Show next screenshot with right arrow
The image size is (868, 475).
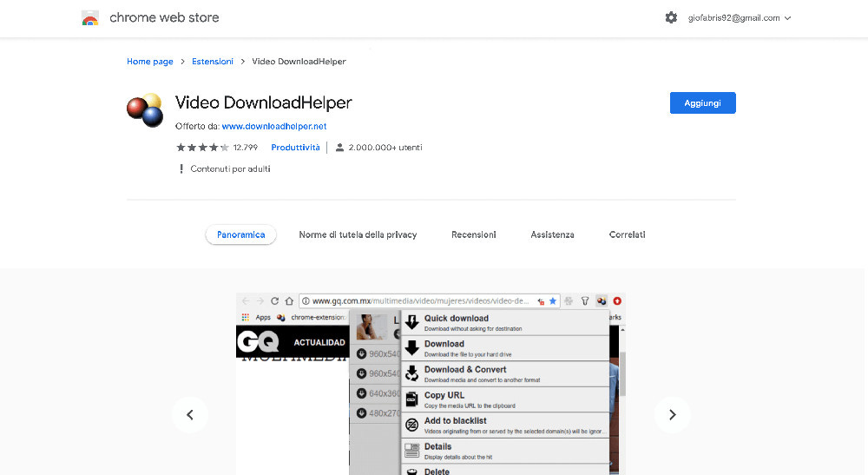click(672, 415)
